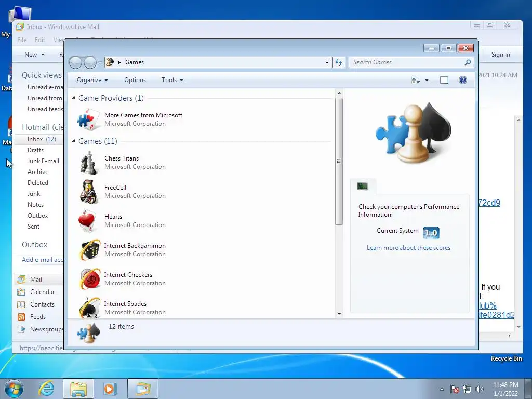
Task: Show hidden icons in the system tray
Action: (x=442, y=389)
